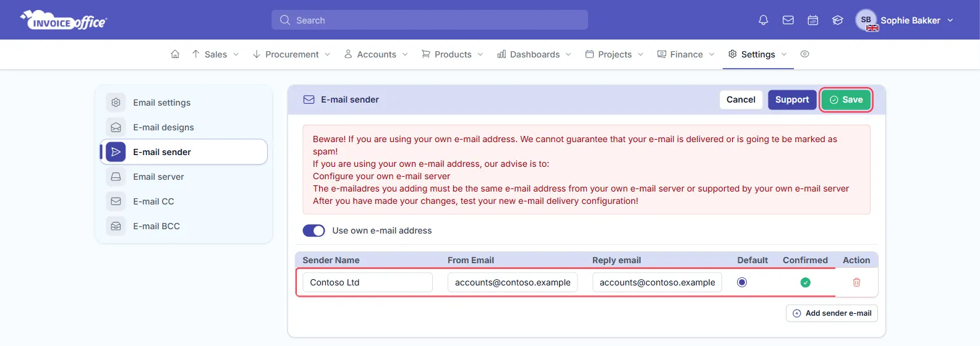
Task: Go to home via house icon
Action: click(175, 54)
